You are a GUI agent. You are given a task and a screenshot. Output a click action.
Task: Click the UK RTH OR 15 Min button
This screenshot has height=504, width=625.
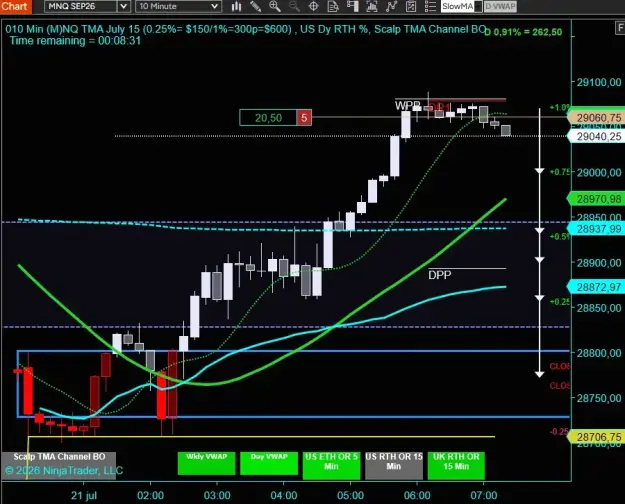(456, 465)
